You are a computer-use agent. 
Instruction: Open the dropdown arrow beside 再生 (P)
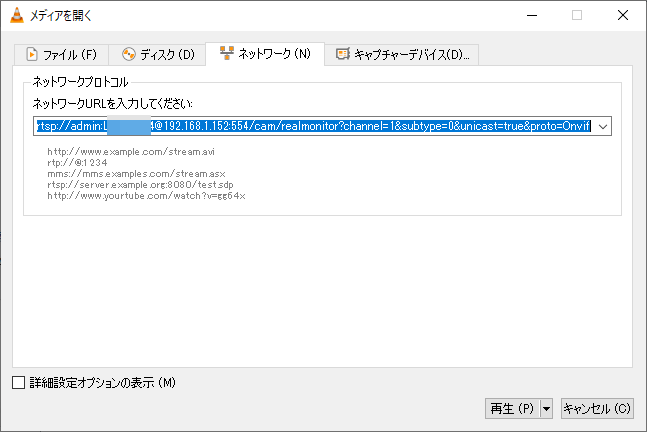546,408
